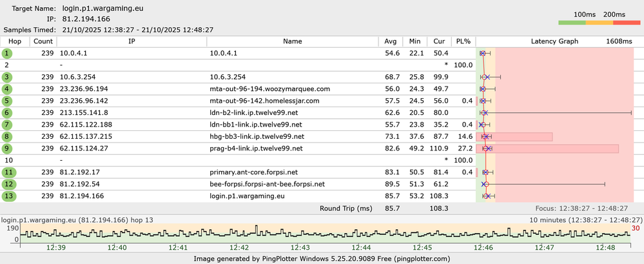Click the green hop 11 circle

pos(7,172)
